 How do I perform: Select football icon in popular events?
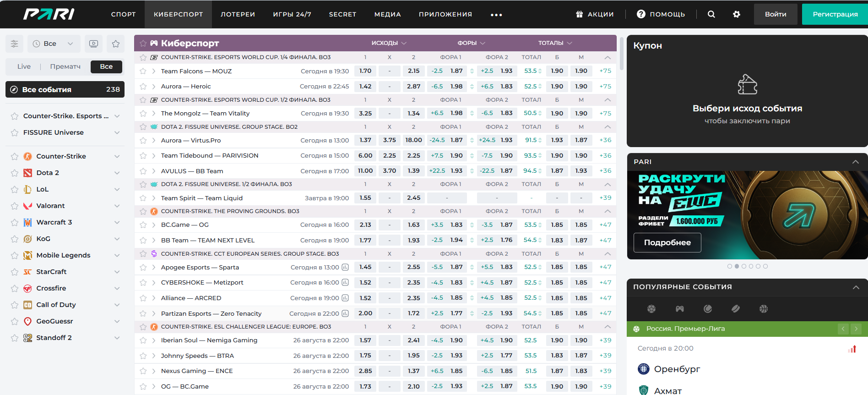point(651,309)
